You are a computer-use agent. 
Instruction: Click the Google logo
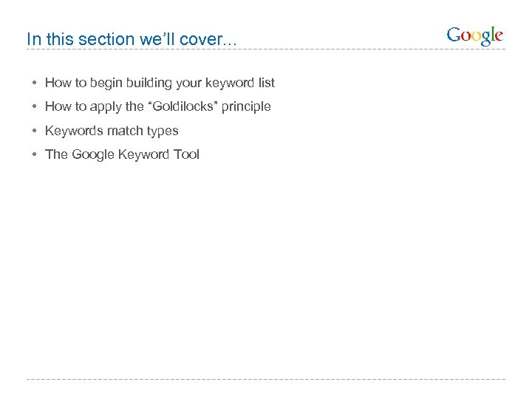point(475,35)
